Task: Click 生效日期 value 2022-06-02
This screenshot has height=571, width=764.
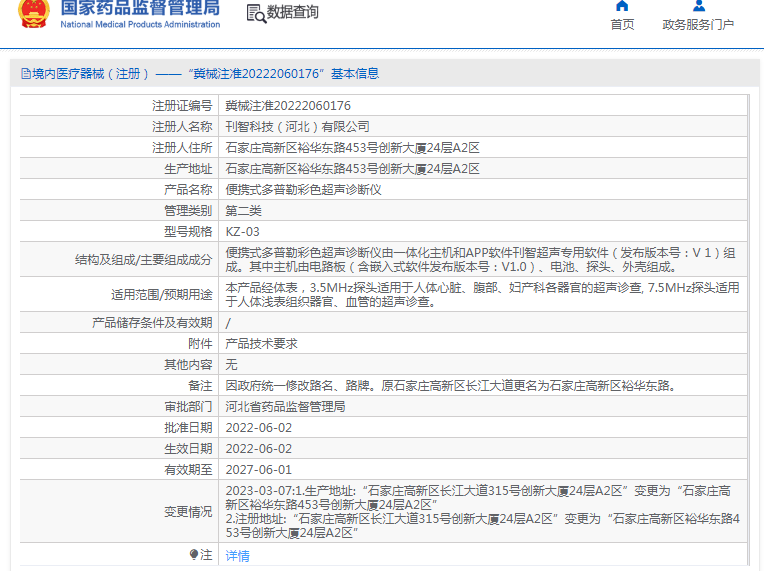Action: 258,449
